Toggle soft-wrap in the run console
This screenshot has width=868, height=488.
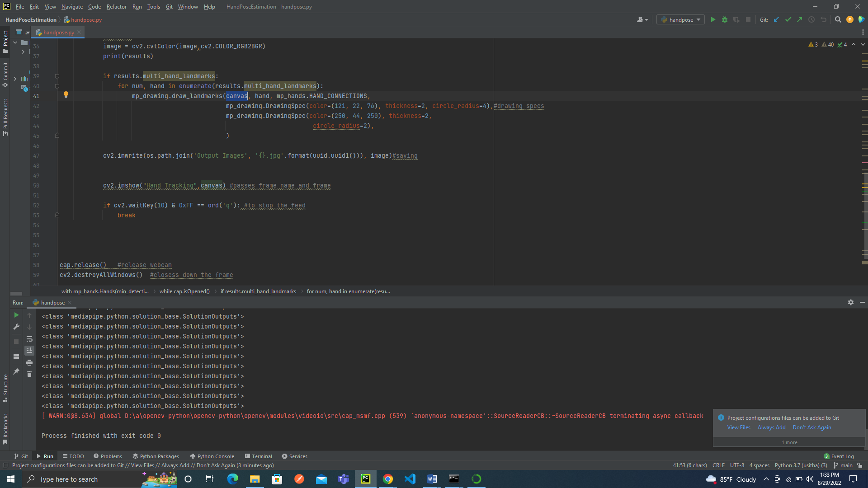[x=29, y=339]
